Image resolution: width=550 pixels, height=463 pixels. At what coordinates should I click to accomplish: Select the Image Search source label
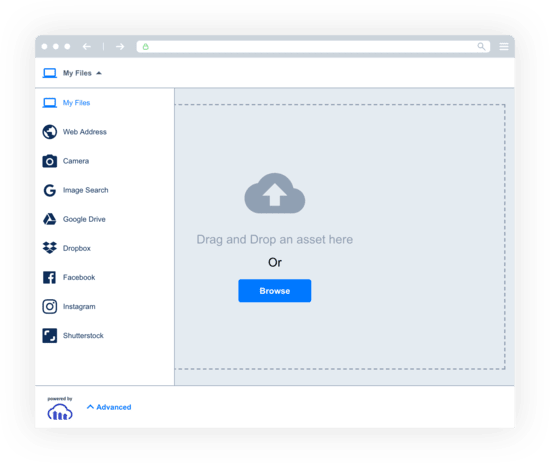coord(86,190)
